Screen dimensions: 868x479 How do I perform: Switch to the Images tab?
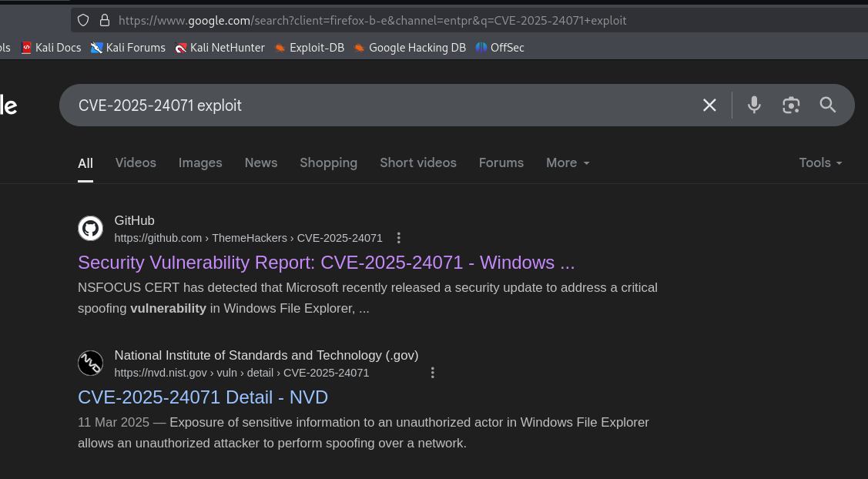tap(200, 162)
